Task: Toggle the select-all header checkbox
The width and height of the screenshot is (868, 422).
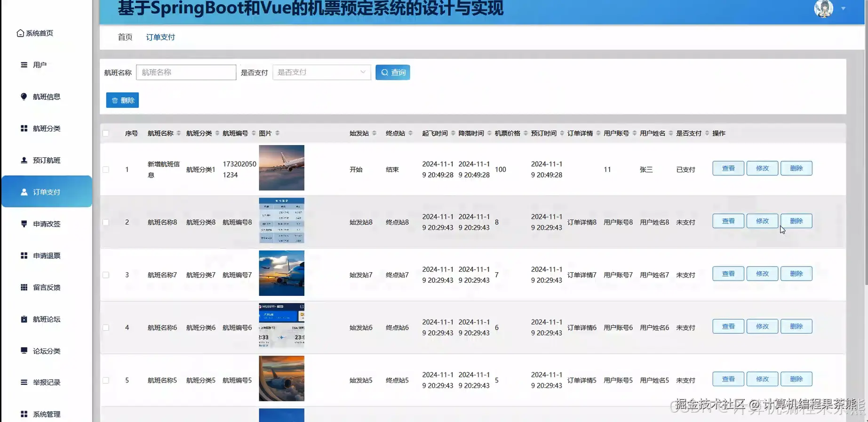Action: [106, 133]
